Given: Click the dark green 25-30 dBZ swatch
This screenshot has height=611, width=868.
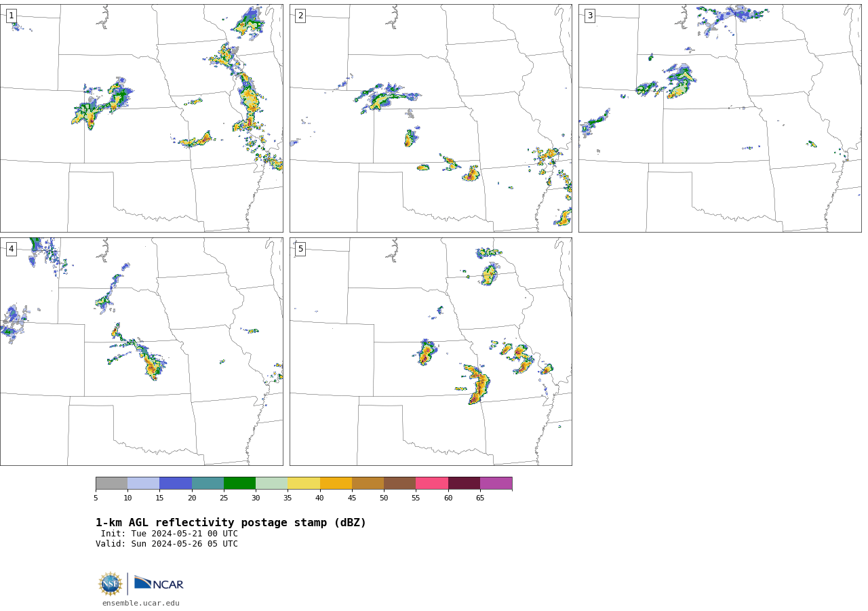Looking at the screenshot, I should [x=239, y=484].
